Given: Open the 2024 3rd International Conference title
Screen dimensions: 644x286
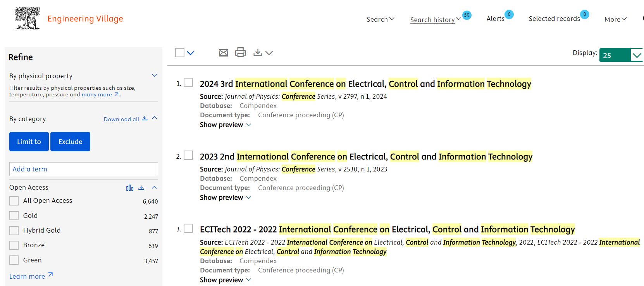Looking at the screenshot, I should click(x=365, y=84).
